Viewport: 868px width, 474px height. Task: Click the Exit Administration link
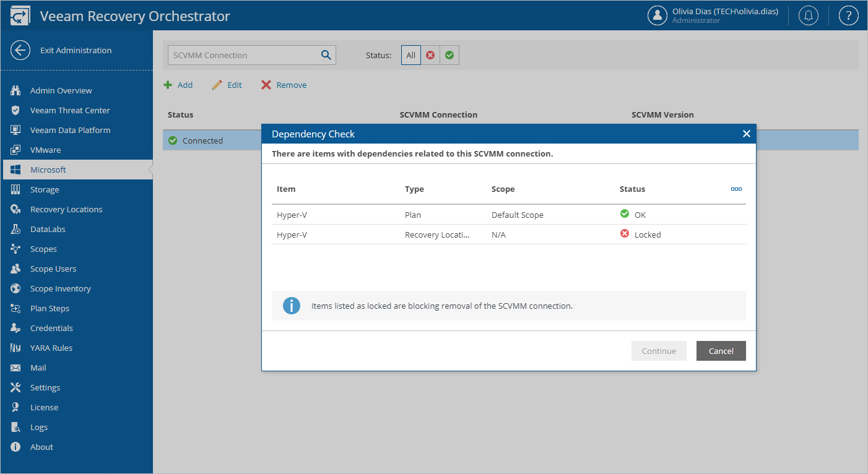click(76, 50)
